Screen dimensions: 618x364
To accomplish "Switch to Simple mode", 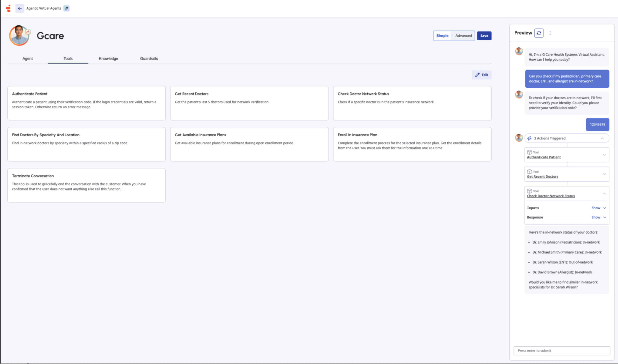I will 442,36.
